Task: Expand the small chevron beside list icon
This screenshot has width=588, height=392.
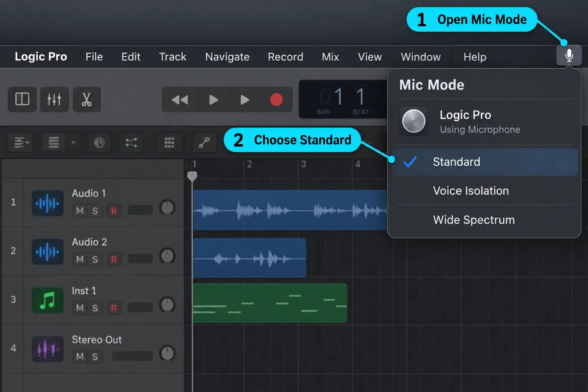Action: pos(73,142)
